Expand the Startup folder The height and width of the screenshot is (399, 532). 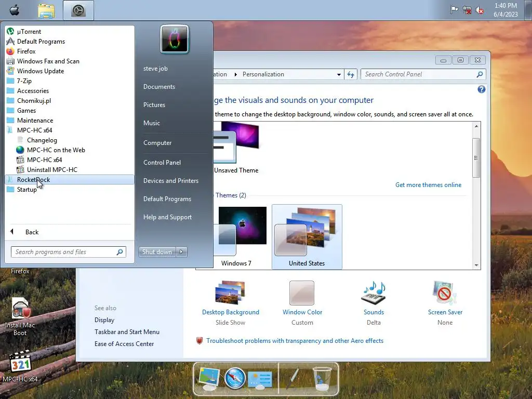click(70, 189)
